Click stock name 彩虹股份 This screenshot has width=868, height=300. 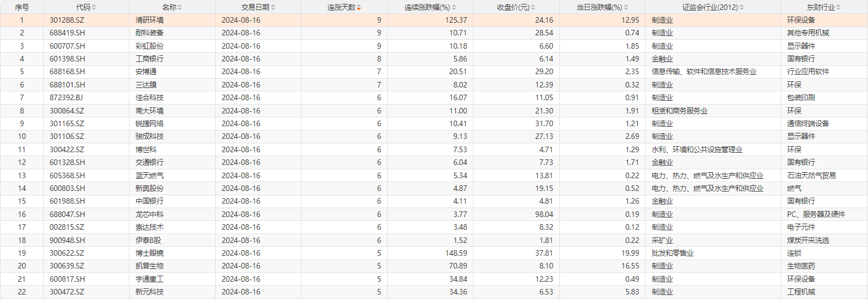pos(149,46)
